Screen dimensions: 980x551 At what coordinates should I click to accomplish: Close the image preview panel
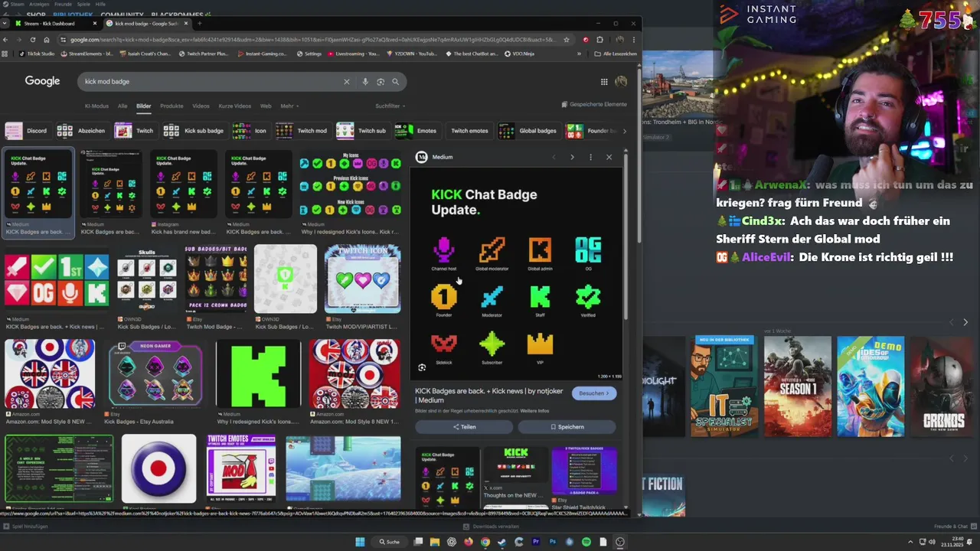609,157
